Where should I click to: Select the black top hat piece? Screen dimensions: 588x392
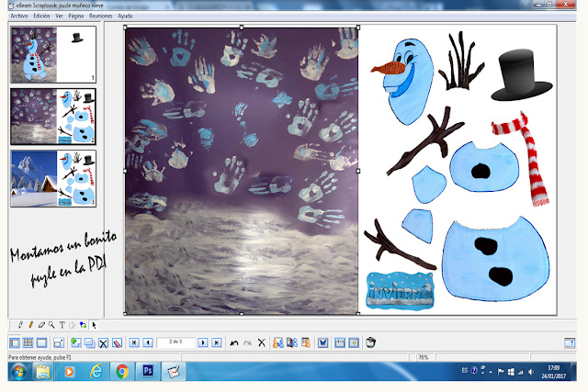[521, 75]
